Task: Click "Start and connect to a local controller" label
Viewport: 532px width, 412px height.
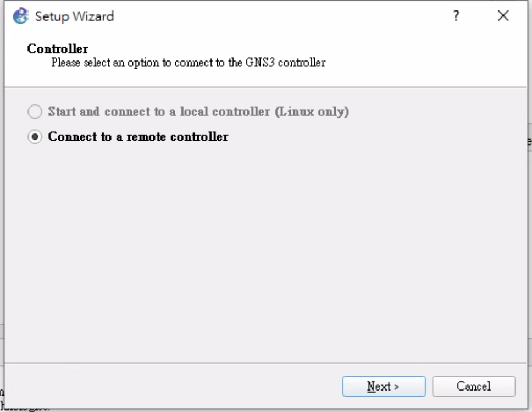Action: 159,112
